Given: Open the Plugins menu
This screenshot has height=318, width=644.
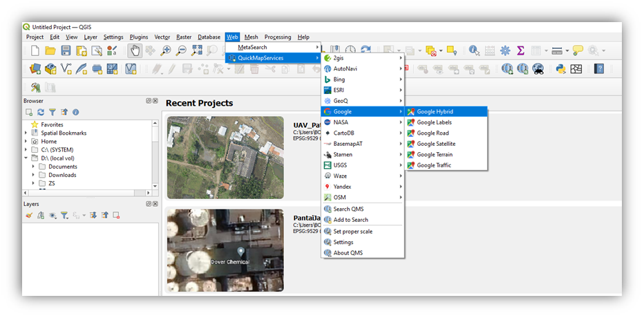Looking at the screenshot, I should pyautogui.click(x=139, y=37).
